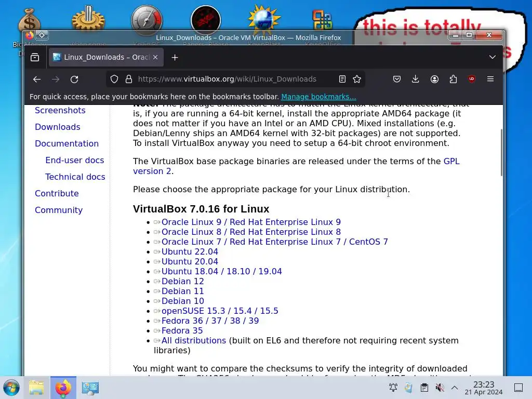This screenshot has width=532, height=399.
Task: Open Big Money desktop icon
Action: (x=30, y=21)
